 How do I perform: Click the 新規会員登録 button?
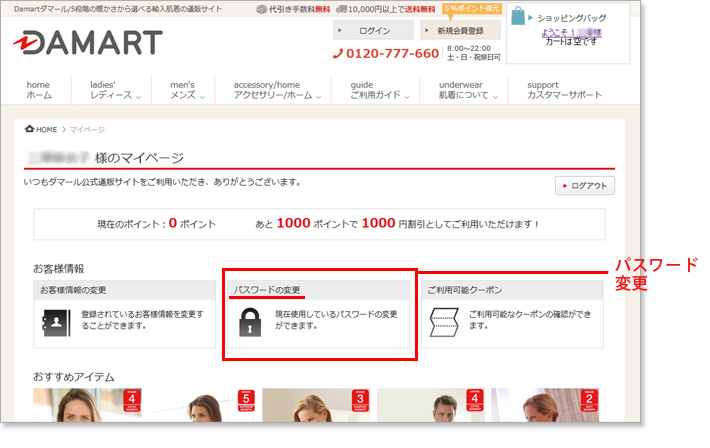(461, 30)
